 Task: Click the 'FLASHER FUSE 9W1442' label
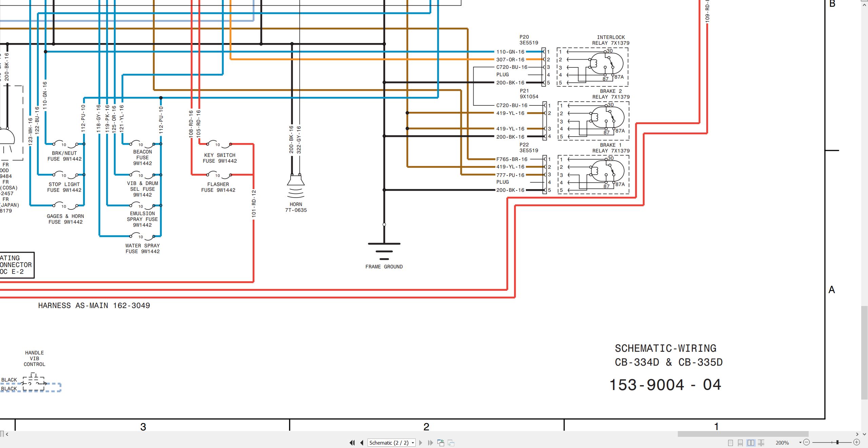(x=218, y=187)
